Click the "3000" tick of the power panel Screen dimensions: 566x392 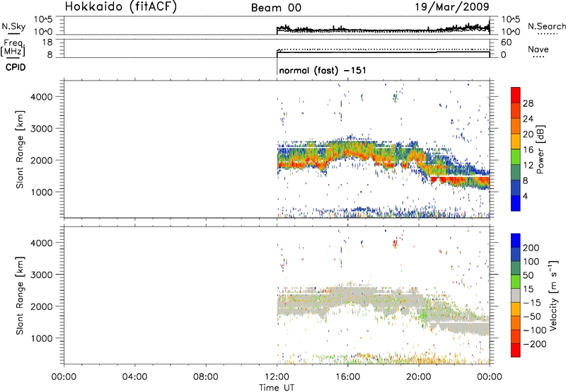click(42, 129)
